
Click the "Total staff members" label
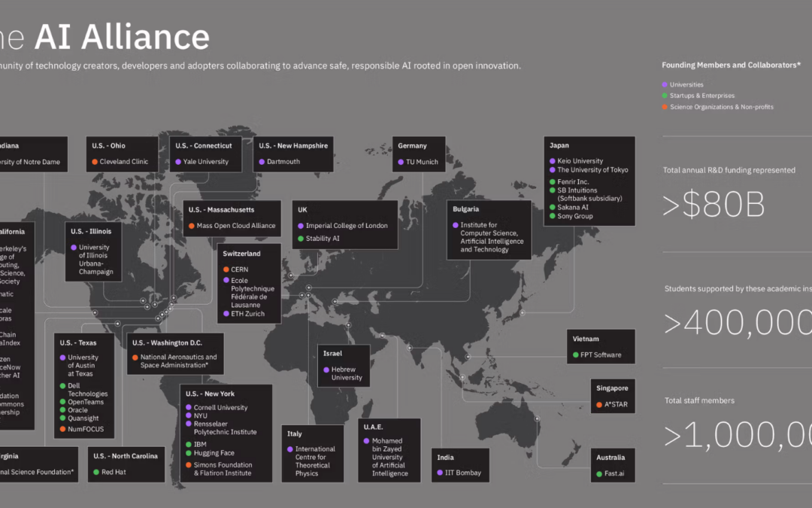pos(700,400)
